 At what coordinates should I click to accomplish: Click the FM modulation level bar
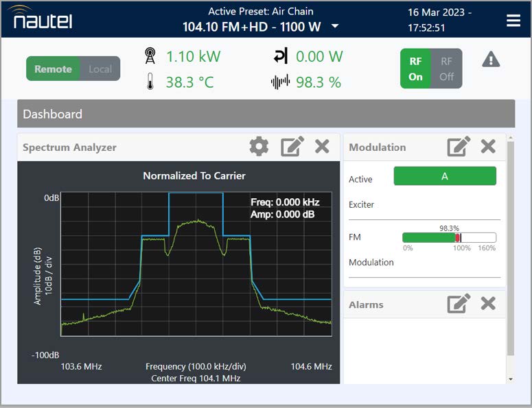(449, 237)
